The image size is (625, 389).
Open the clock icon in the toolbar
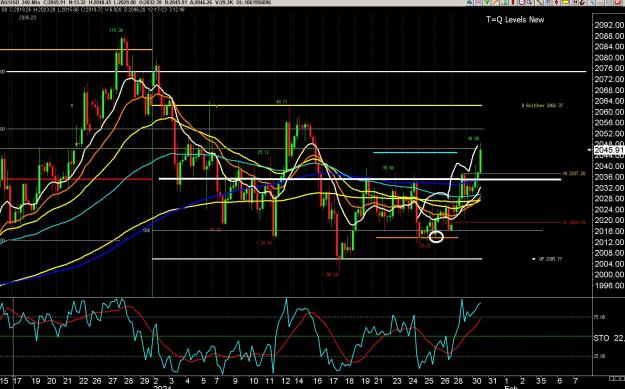(x=522, y=2)
